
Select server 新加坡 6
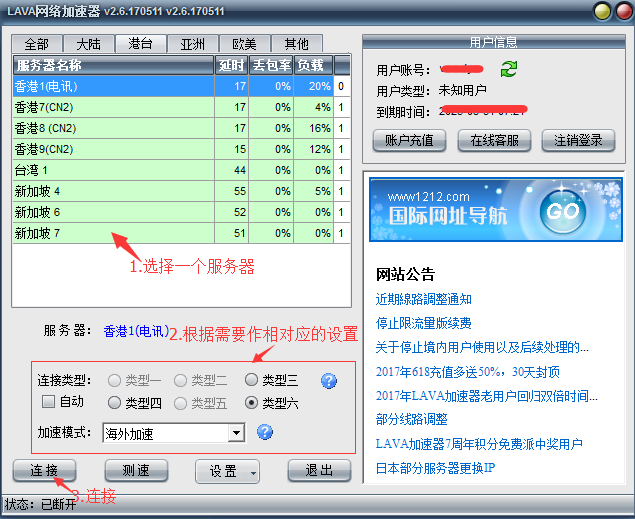pyautogui.click(x=181, y=212)
